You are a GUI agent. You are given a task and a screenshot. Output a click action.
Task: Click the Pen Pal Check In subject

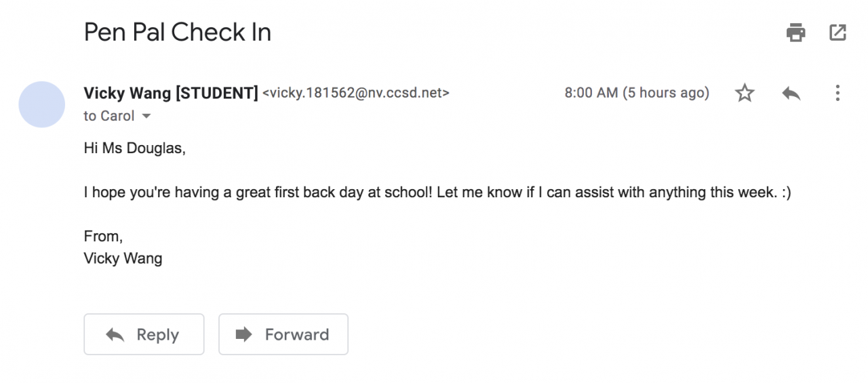pos(178,32)
